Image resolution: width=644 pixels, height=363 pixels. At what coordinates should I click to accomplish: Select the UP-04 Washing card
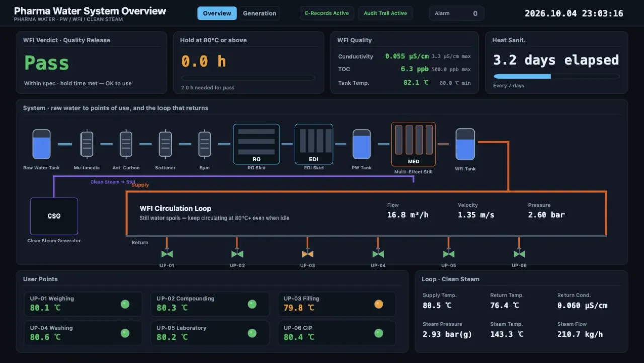[83, 333]
